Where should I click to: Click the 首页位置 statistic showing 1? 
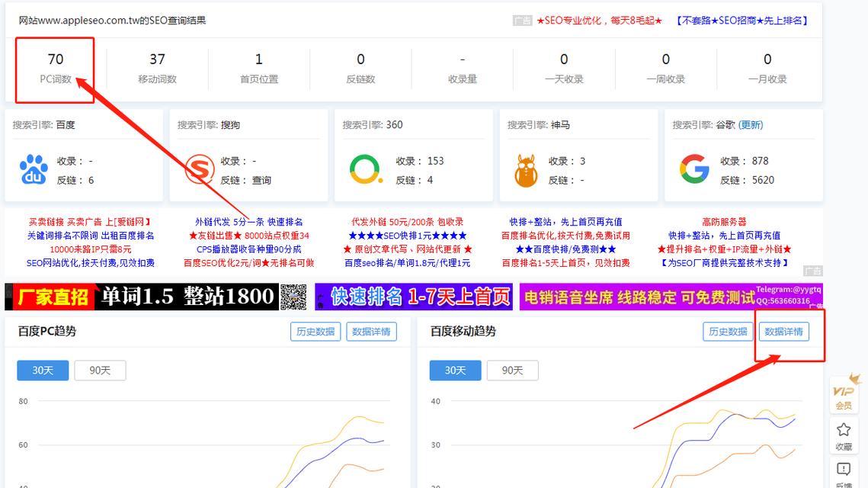click(x=258, y=68)
